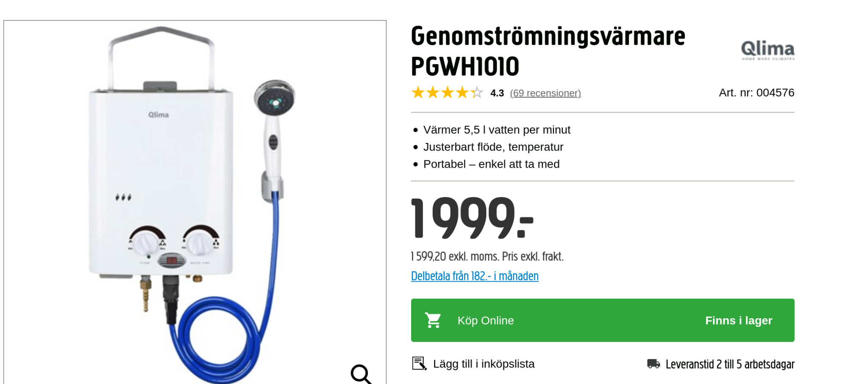The width and height of the screenshot is (868, 384).
Task: Select Lägg till i inköpslista text
Action: [484, 364]
